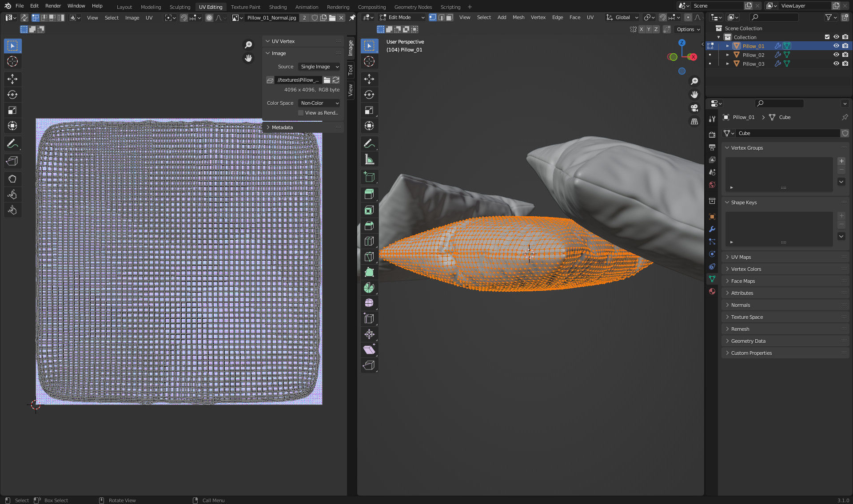The height and width of the screenshot is (504, 853).
Task: Select the Bevel tool icon
Action: point(369,226)
